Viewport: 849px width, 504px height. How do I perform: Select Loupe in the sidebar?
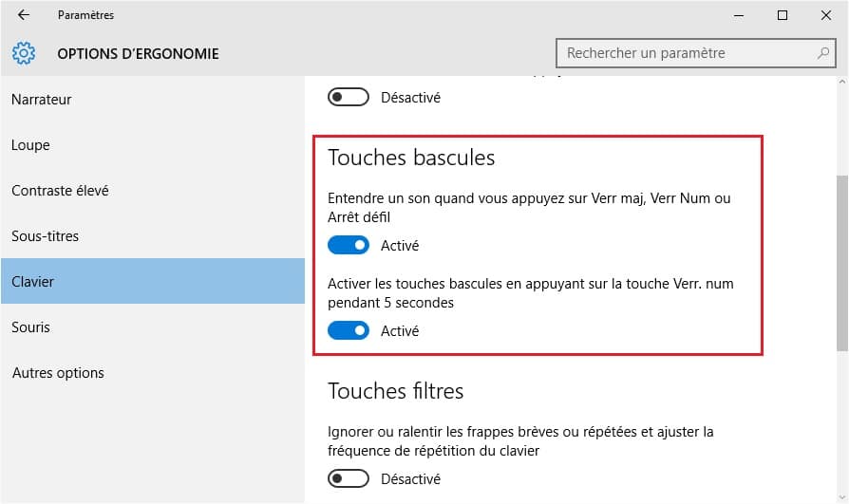(30, 145)
